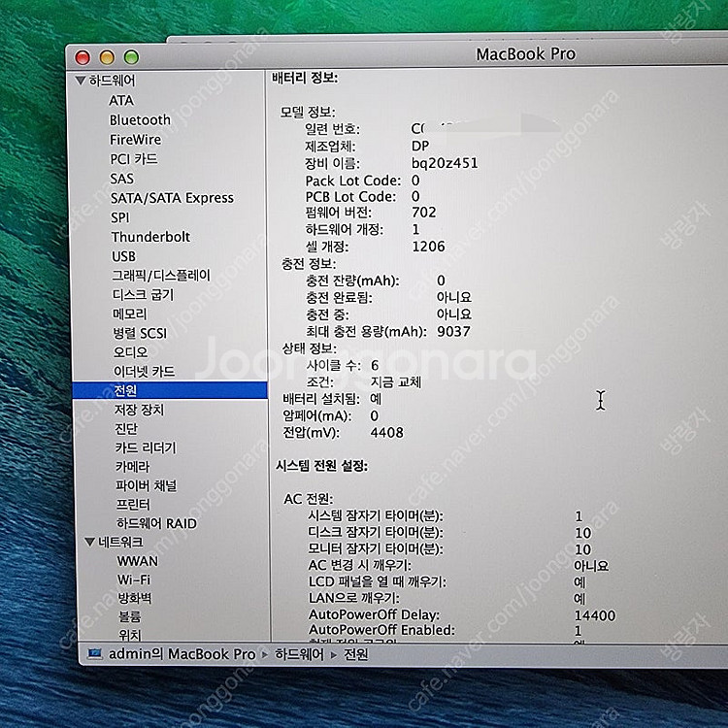Open 그래픽/디스플레이 entry

(x=161, y=276)
